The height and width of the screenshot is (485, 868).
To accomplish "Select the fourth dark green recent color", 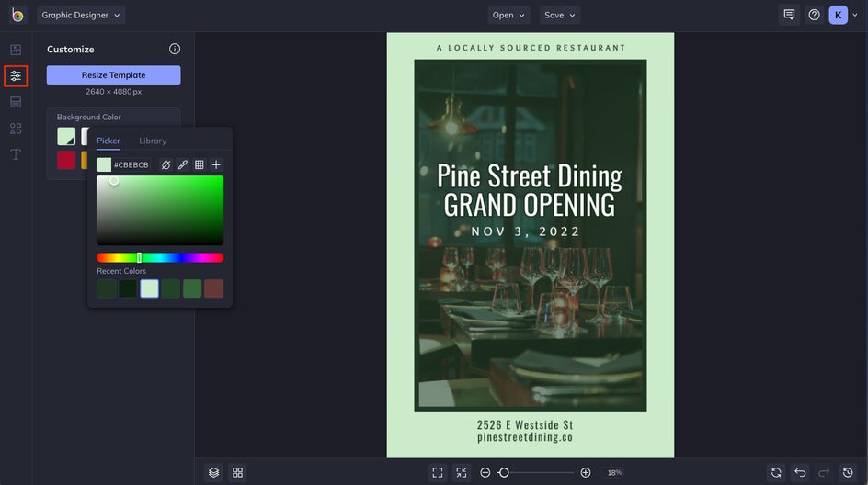I will pyautogui.click(x=170, y=288).
